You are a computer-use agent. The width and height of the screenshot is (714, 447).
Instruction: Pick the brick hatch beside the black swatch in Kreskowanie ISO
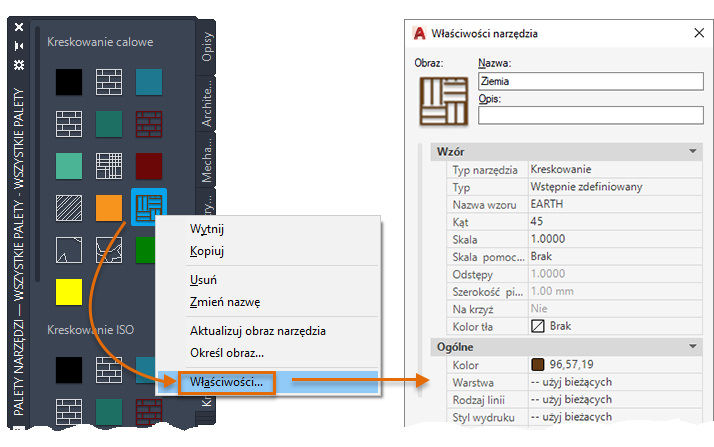[x=109, y=370]
